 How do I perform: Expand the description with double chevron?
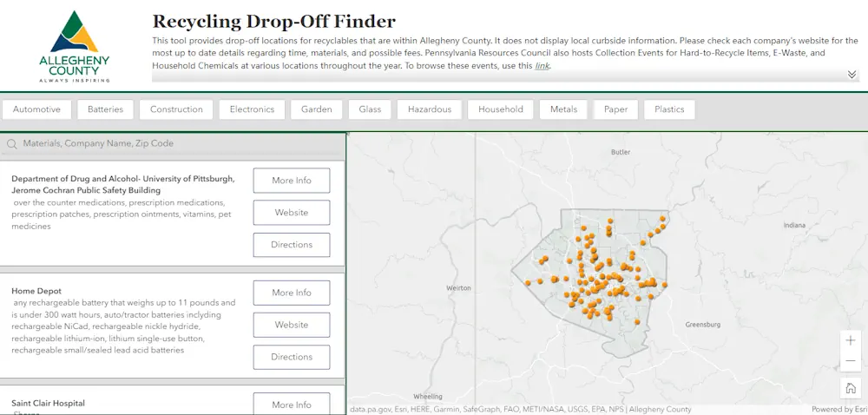tap(852, 75)
